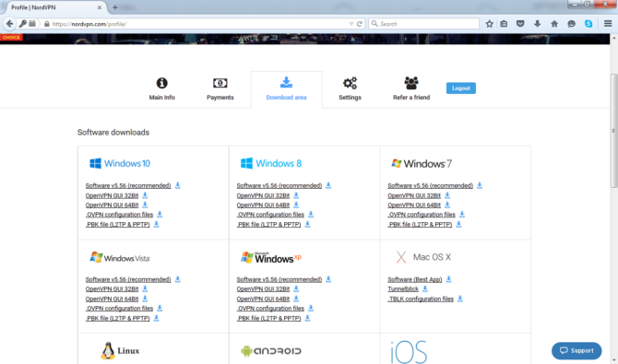
Task: Open the Payments tab
Action: coord(220,89)
